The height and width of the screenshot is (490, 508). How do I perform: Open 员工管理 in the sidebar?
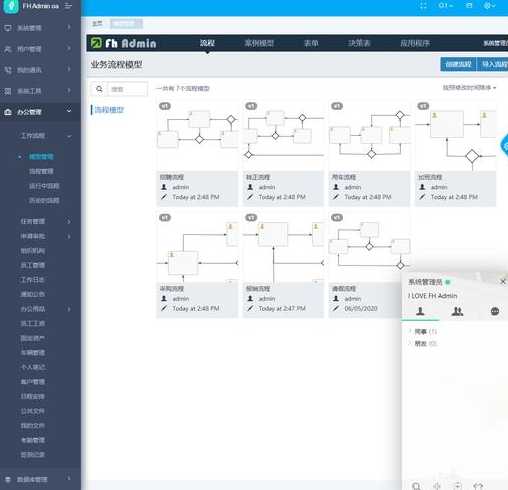tap(33, 265)
